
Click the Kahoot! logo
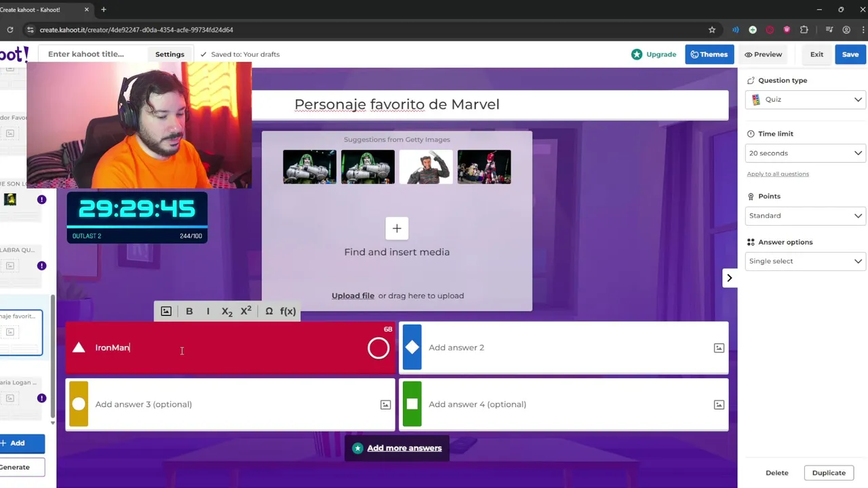coord(14,54)
